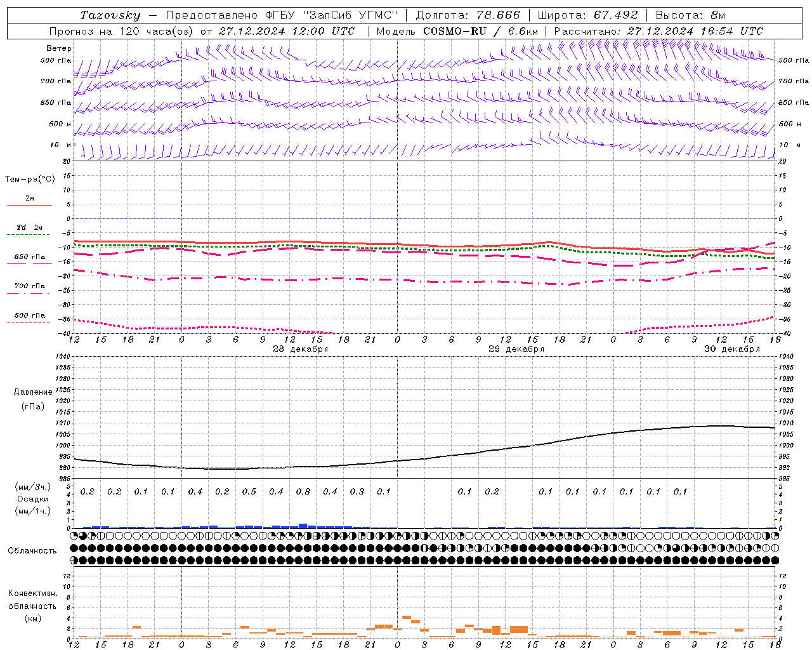Select the '700 гПа' temperature legend entry

pyautogui.click(x=29, y=286)
